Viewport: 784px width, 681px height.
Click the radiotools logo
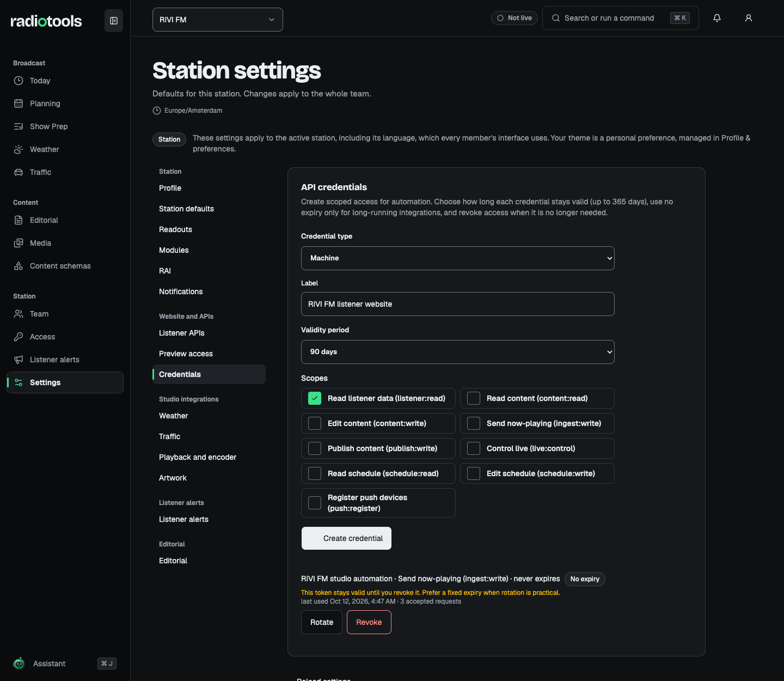(46, 21)
